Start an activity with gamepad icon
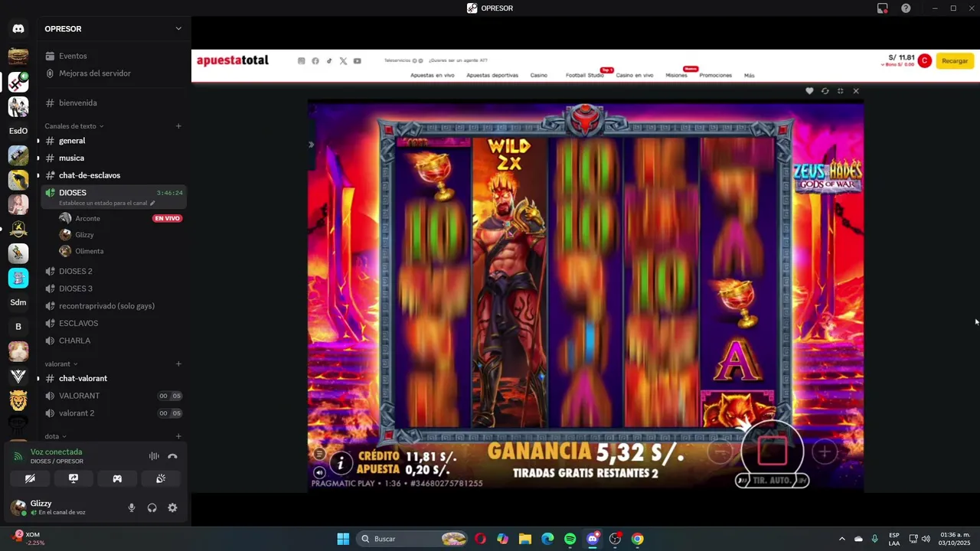The image size is (980, 551). pos(117,478)
